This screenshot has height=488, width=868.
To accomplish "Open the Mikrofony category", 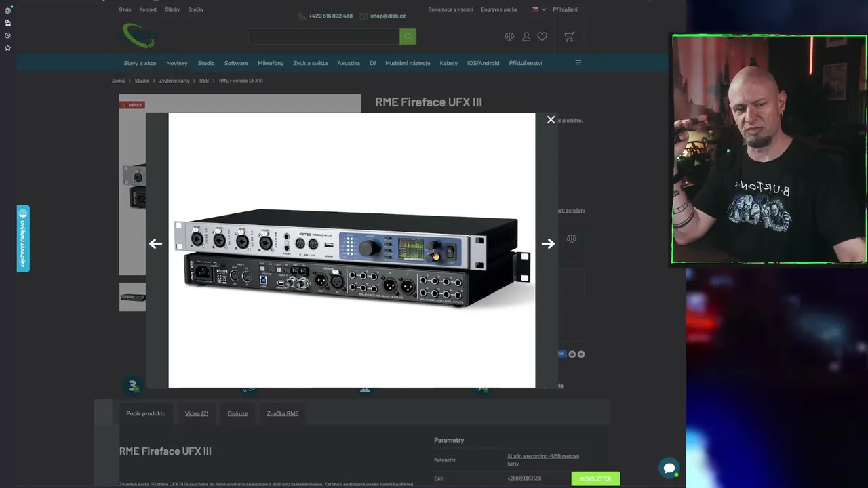I will pos(271,63).
